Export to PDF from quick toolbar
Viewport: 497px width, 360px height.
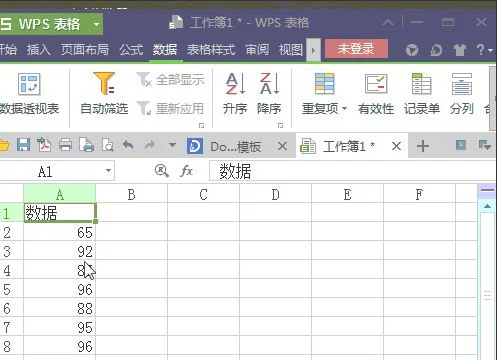click(44, 145)
